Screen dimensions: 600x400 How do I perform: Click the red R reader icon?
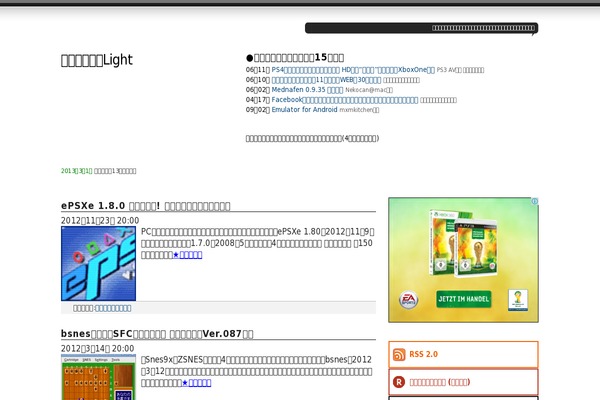point(399,382)
